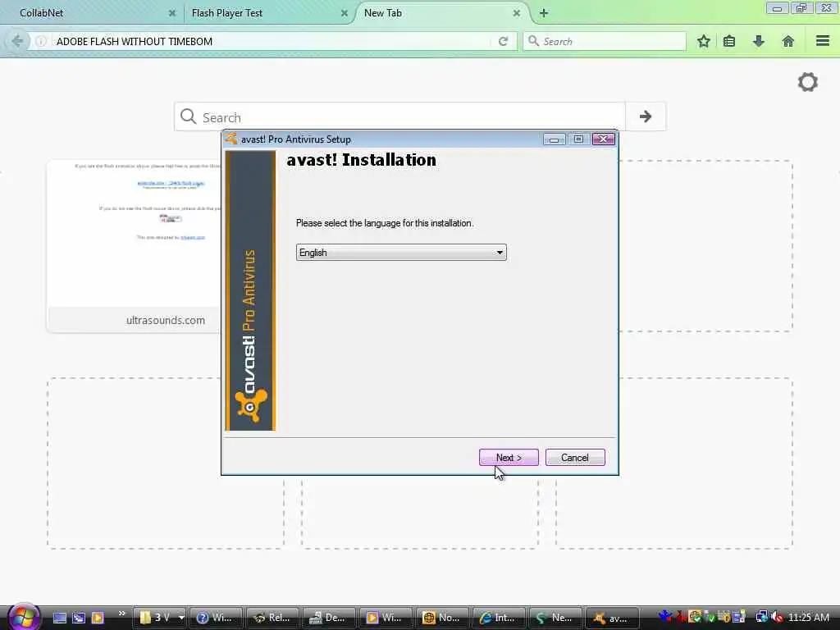Launch media player quick launch icon
Image resolution: width=840 pixels, height=630 pixels.
point(98,618)
